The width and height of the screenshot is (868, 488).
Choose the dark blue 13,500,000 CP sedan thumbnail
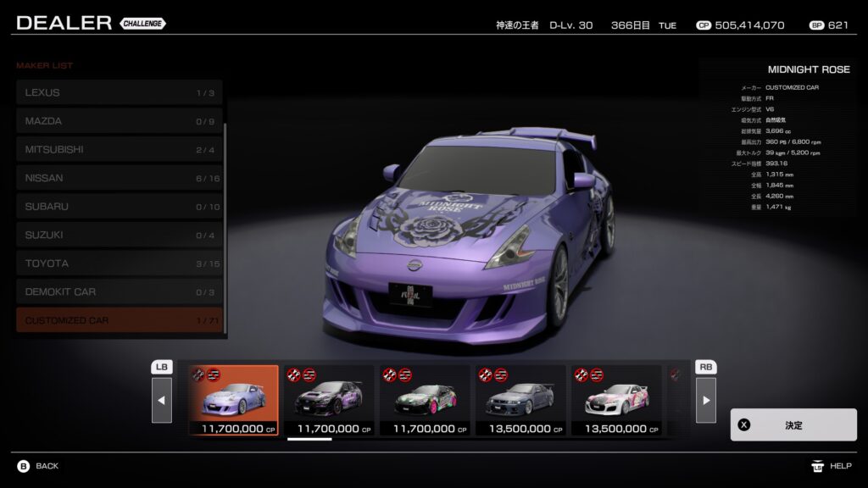coord(520,400)
